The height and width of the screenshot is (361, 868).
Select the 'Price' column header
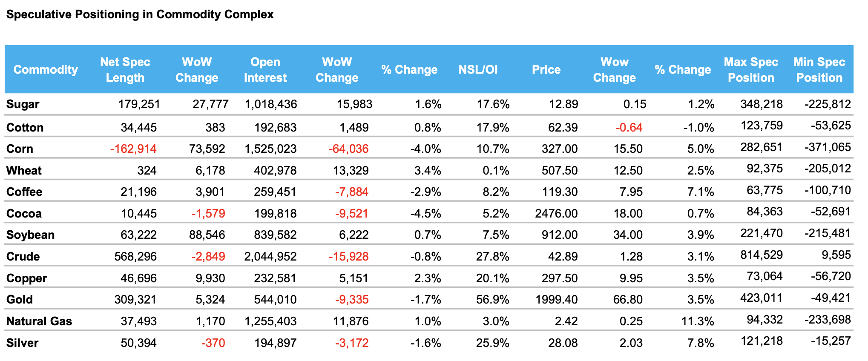tap(546, 69)
